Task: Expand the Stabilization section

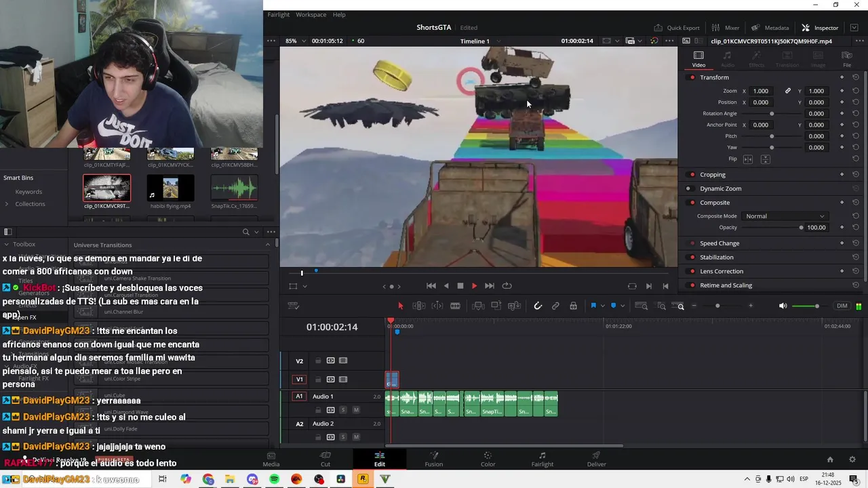Action: 716,258
